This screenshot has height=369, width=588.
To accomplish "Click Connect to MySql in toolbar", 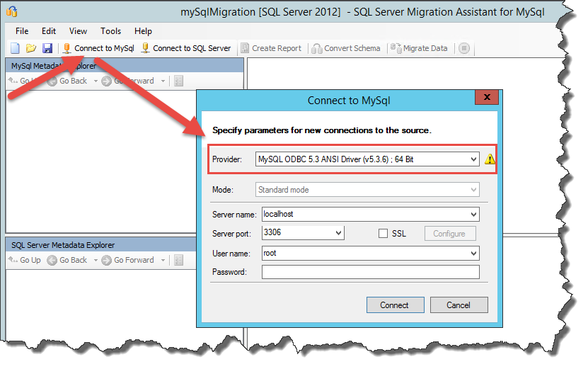I will click(98, 48).
